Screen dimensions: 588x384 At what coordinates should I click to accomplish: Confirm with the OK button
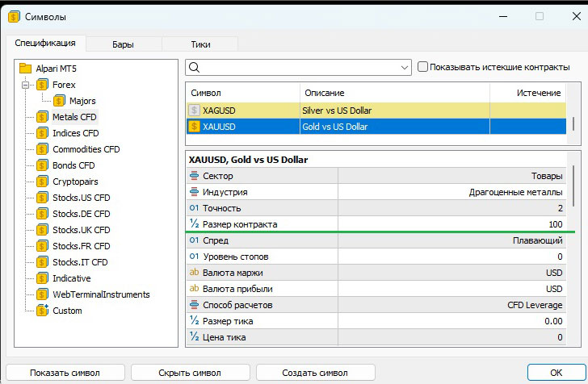(555, 373)
